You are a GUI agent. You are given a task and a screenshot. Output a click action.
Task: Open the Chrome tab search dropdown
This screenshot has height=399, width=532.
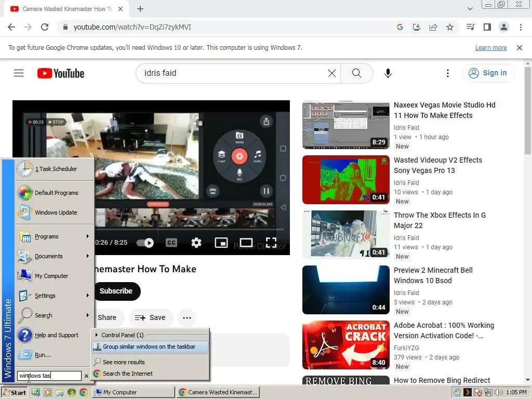[x=470, y=9]
